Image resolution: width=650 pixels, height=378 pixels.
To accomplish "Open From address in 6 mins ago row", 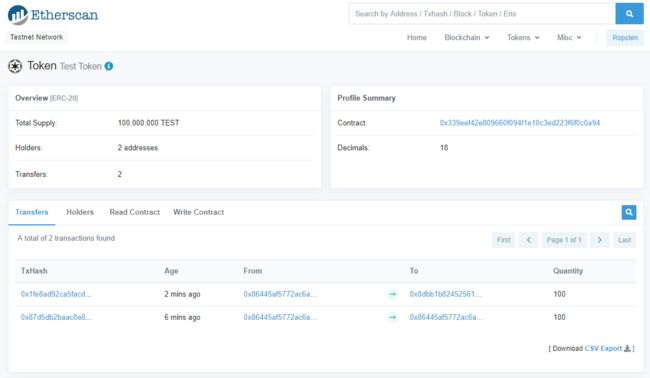I will (x=280, y=317).
